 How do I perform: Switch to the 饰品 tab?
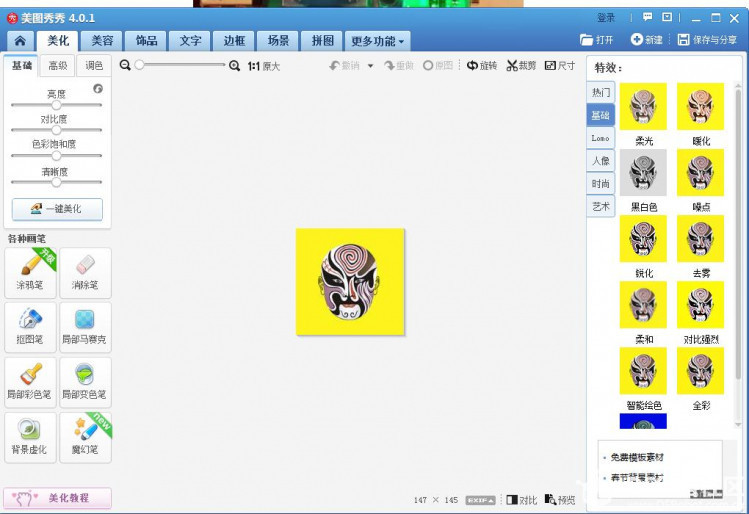point(146,41)
